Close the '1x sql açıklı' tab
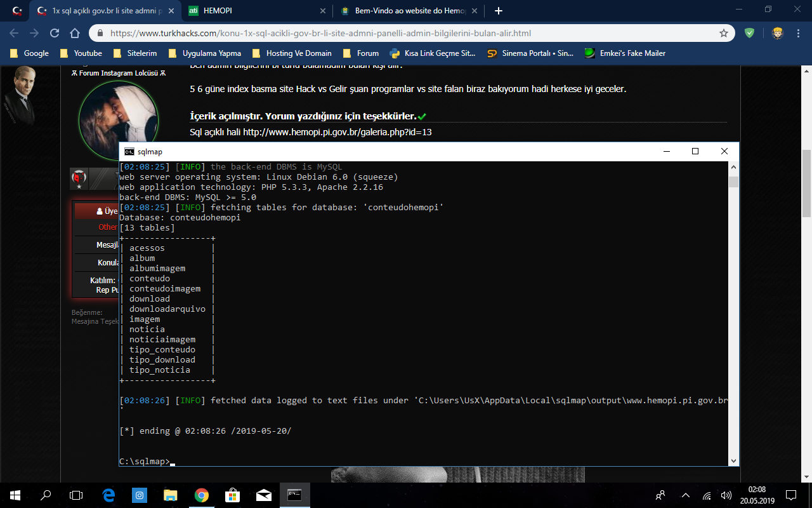Viewport: 812px width, 508px height. tap(171, 11)
